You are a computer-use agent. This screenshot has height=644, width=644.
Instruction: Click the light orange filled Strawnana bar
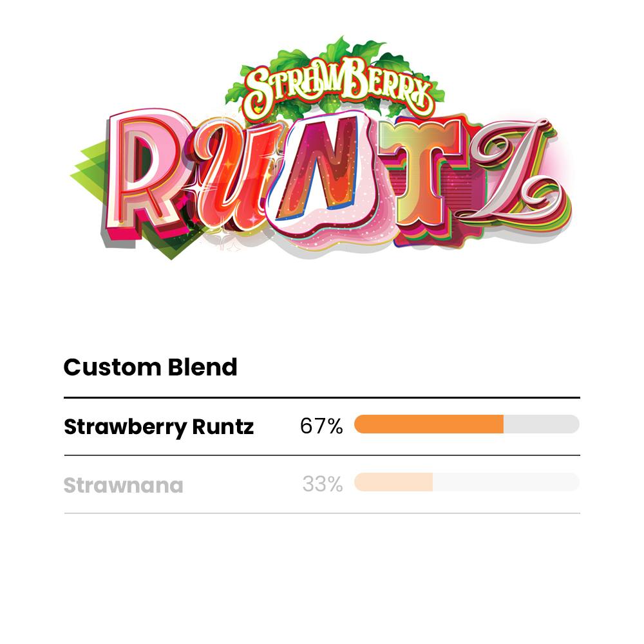pos(393,482)
